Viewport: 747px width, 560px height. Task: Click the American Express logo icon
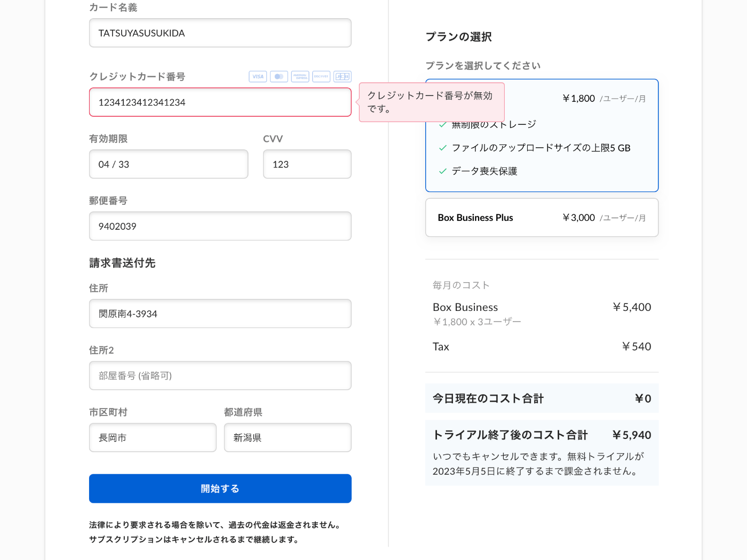300,76
